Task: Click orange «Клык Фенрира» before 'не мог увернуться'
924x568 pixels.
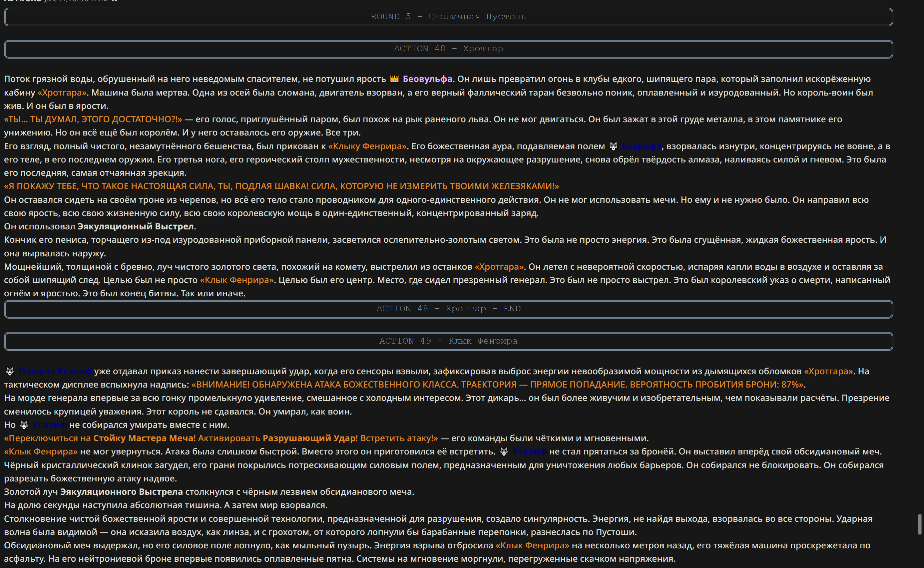Action: click(41, 451)
